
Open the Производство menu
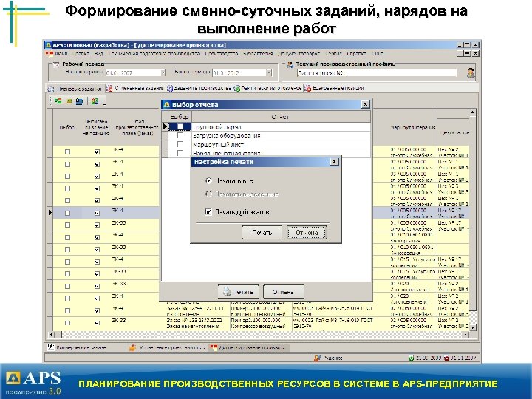pyautogui.click(x=222, y=54)
